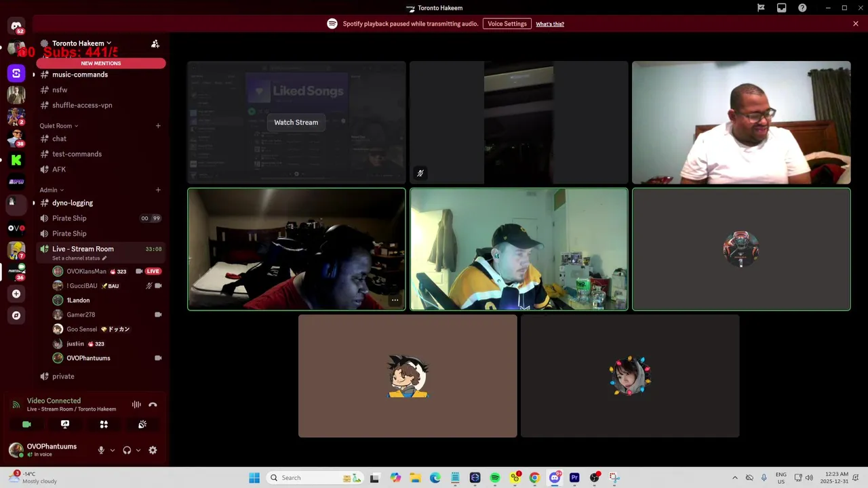
Task: Click user justin in voice list
Action: (107, 344)
